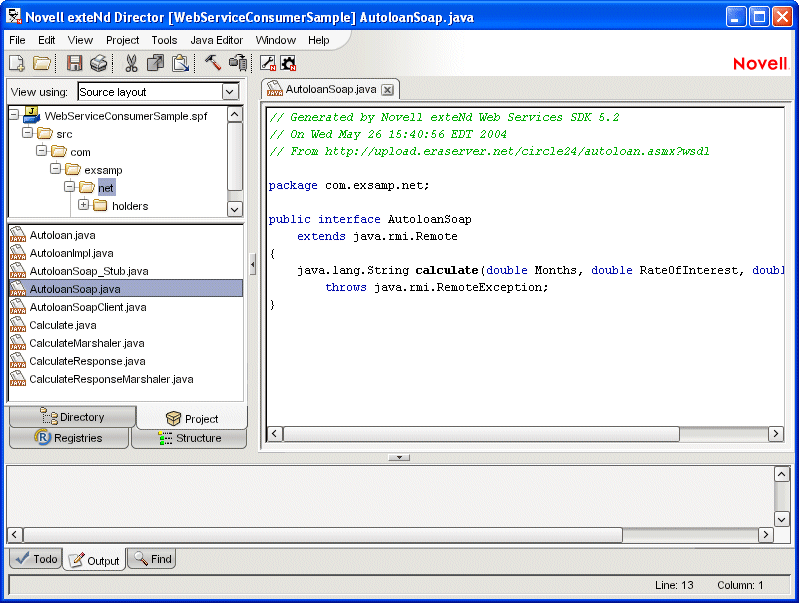
Task: Open the File menu
Action: pyautogui.click(x=17, y=40)
